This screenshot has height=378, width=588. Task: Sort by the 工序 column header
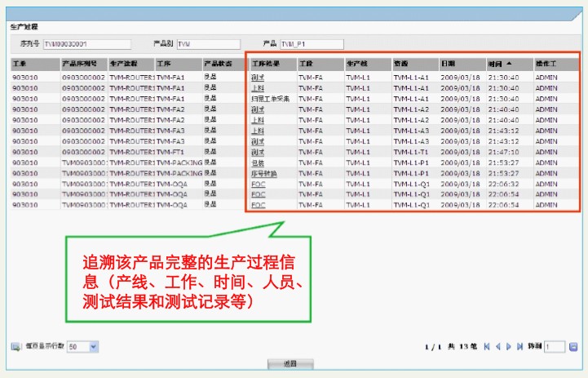coord(178,64)
